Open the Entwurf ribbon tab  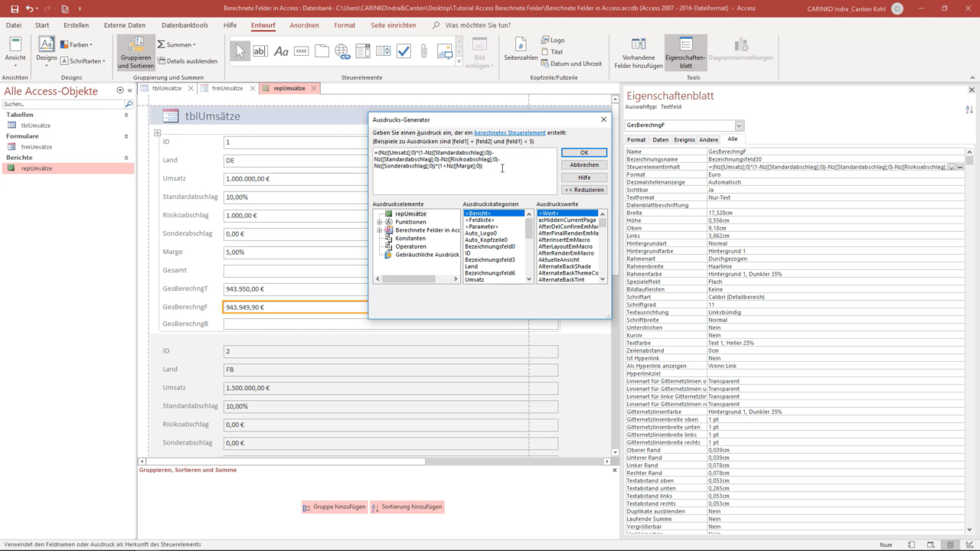(263, 24)
